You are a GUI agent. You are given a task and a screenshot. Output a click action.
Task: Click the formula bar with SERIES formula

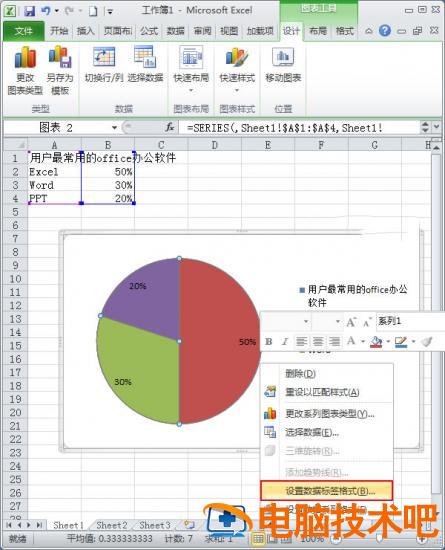[299, 127]
